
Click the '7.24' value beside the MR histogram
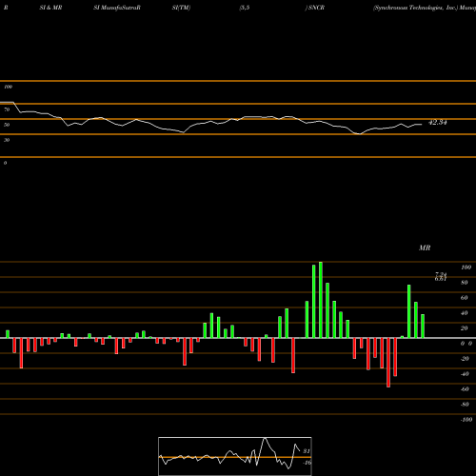441,274
